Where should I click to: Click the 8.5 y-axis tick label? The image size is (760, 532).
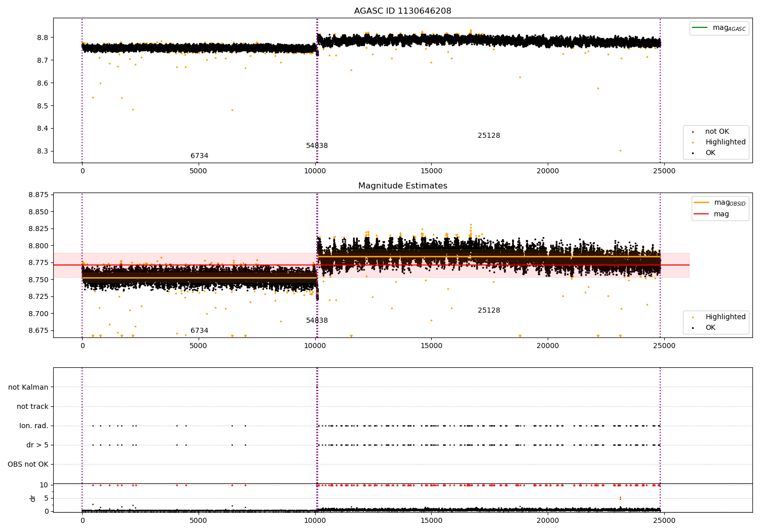(42, 106)
